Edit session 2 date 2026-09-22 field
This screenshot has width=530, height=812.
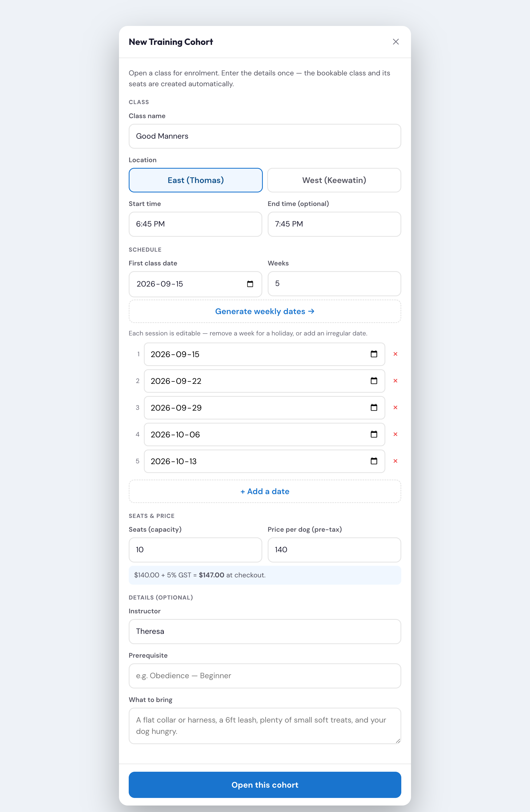[264, 381]
